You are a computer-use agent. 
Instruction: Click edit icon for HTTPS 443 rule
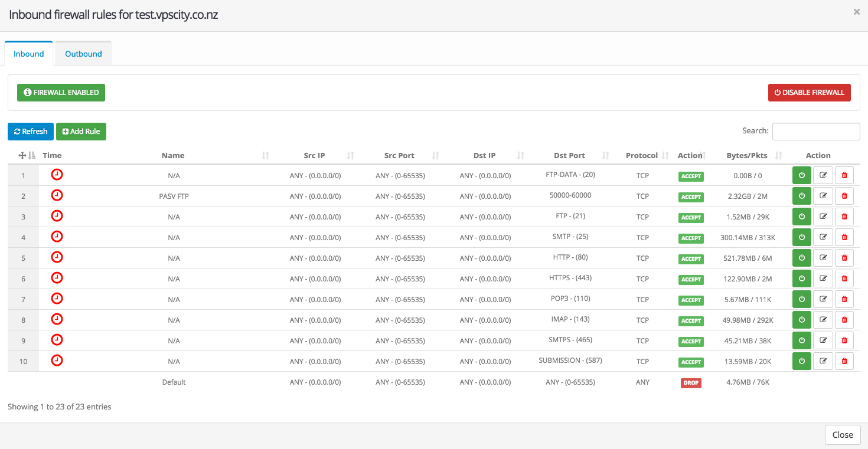point(823,278)
